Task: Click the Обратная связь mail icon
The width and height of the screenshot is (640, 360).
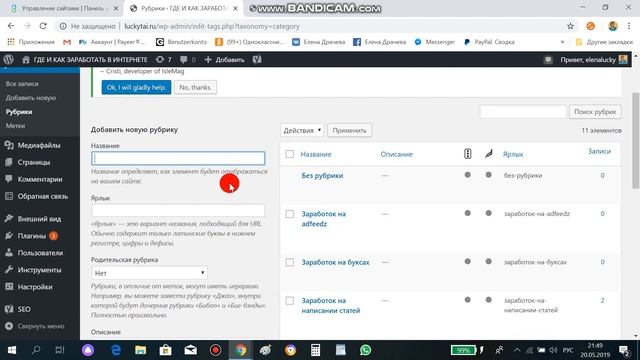Action: [9, 196]
